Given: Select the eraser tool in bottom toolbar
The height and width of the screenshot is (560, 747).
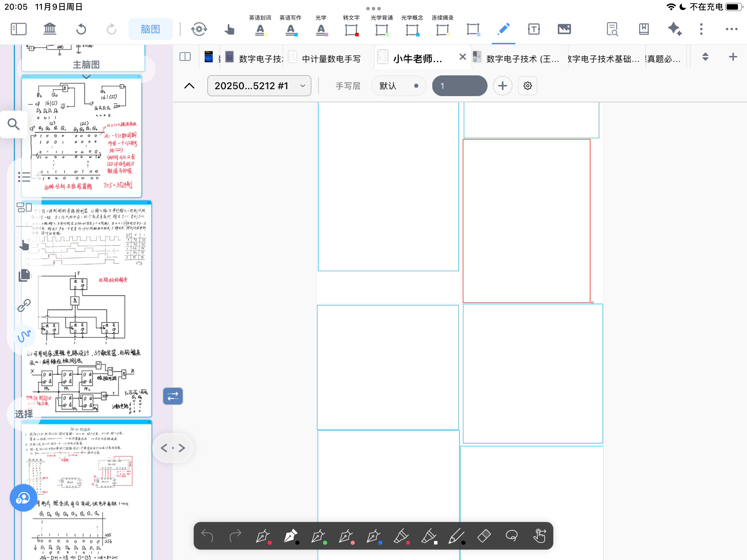Looking at the screenshot, I should (484, 535).
